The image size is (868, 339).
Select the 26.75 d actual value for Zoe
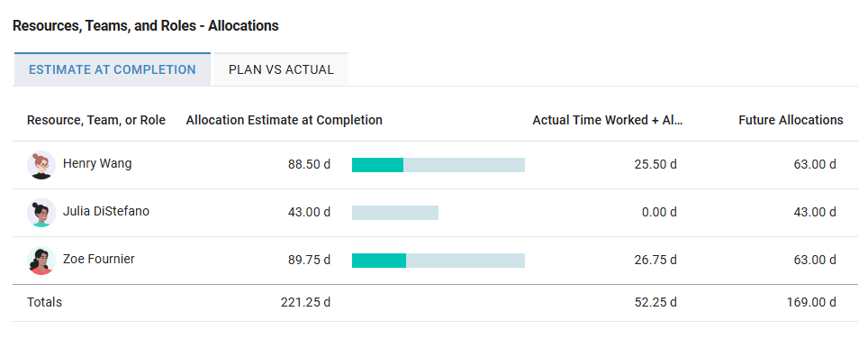[656, 261]
